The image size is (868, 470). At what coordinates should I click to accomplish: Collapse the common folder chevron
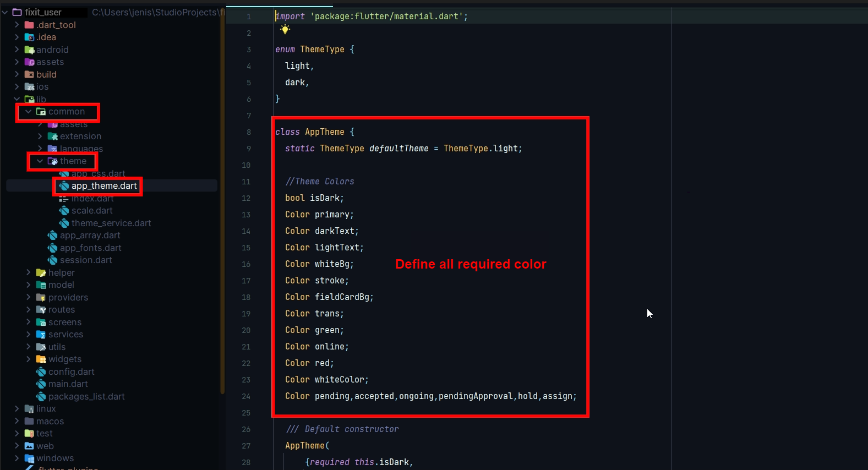28,112
